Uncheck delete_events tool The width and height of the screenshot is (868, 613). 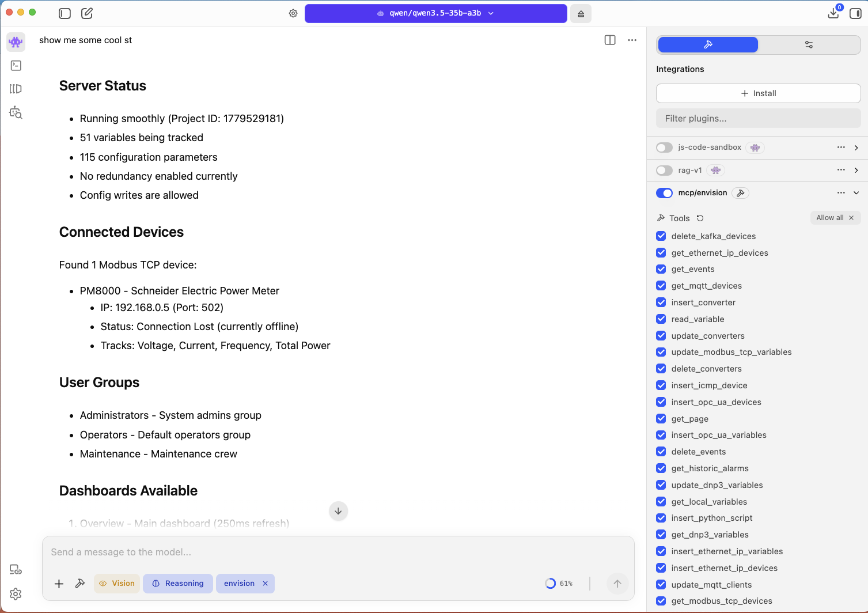[661, 452]
